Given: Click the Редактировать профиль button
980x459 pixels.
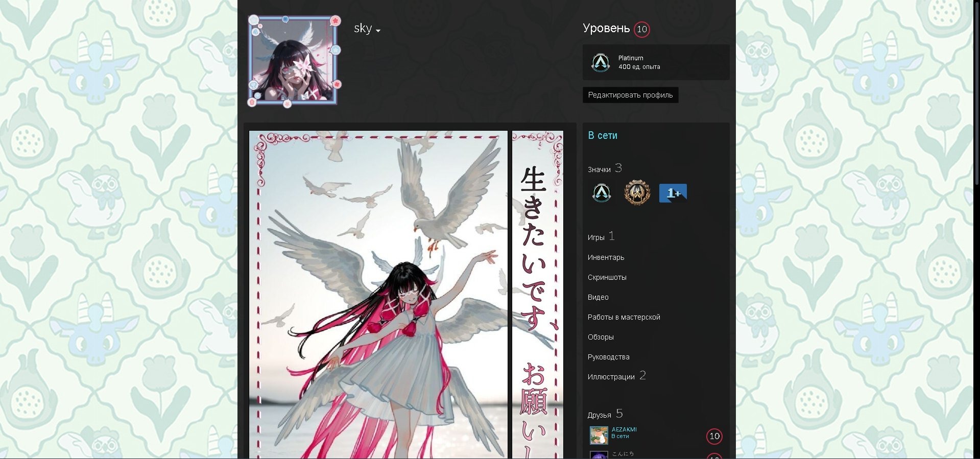Looking at the screenshot, I should coord(631,95).
